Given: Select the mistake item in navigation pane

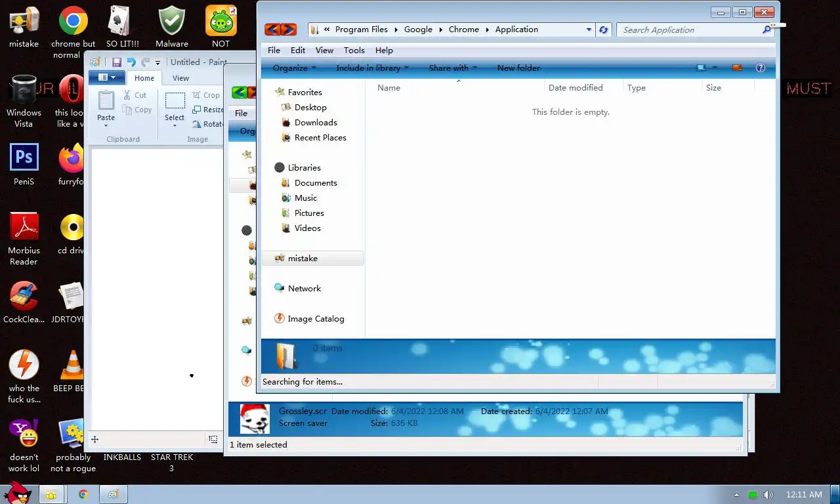Looking at the screenshot, I should [x=313, y=259].
